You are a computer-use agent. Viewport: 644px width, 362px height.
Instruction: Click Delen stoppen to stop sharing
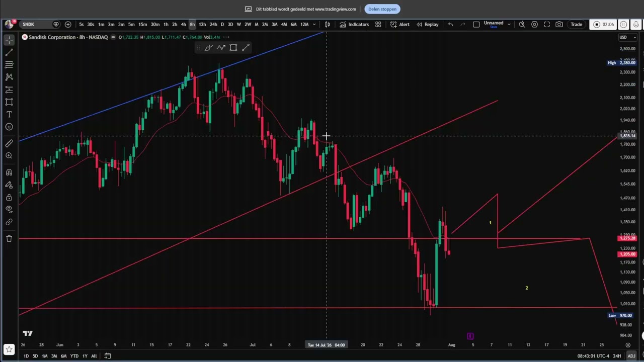(x=382, y=9)
